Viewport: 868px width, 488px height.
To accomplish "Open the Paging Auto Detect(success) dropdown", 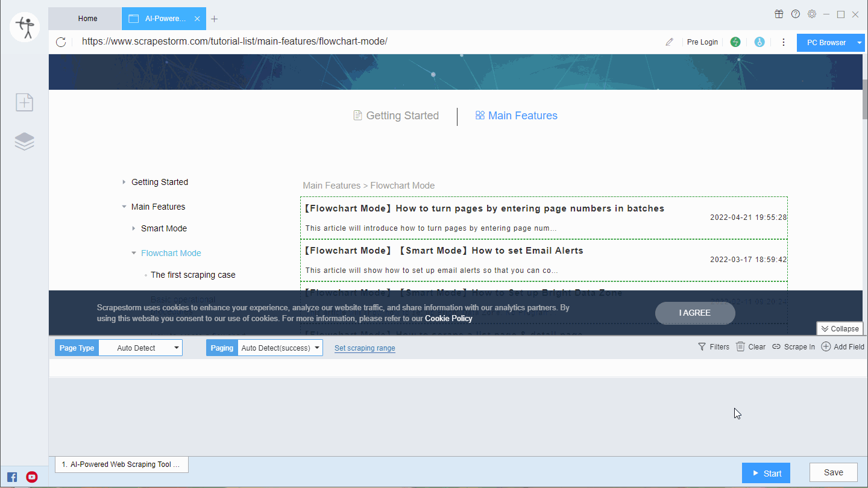I will pyautogui.click(x=280, y=348).
